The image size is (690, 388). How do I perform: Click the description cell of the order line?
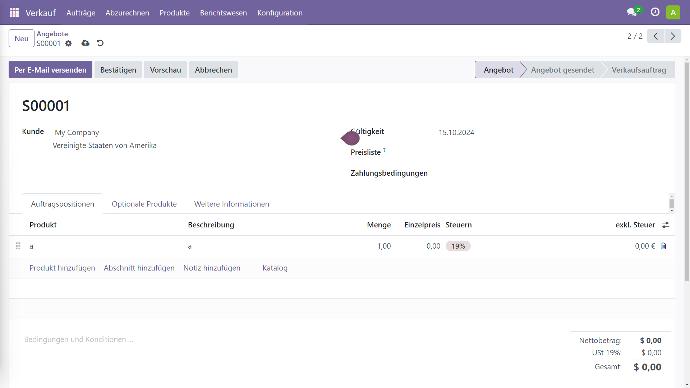pyautogui.click(x=273, y=246)
